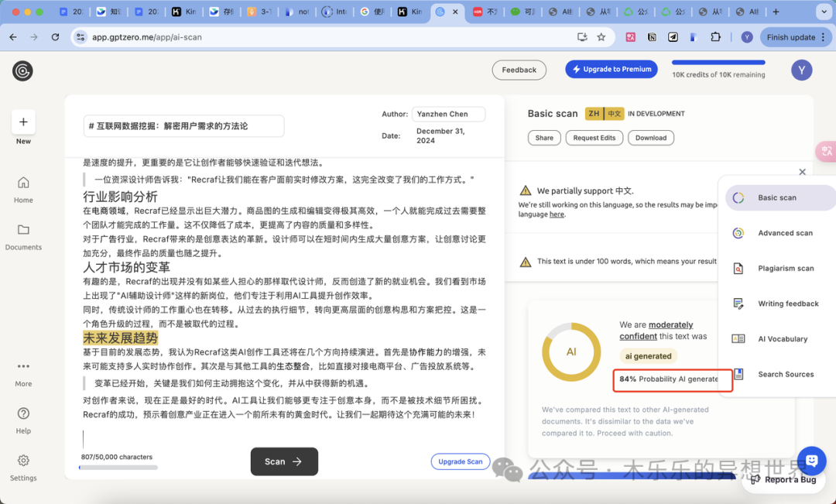Select Advanced scan option
This screenshot has width=836, height=504.
pyautogui.click(x=785, y=233)
